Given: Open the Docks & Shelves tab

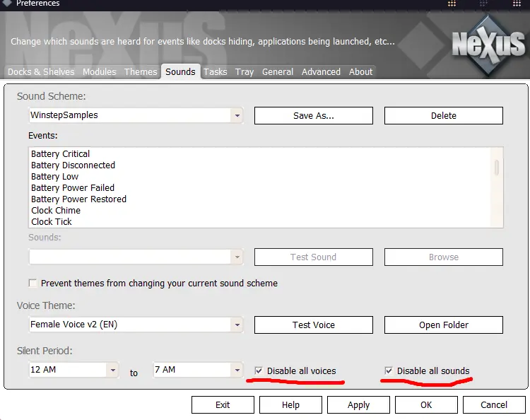Looking at the screenshot, I should [41, 71].
